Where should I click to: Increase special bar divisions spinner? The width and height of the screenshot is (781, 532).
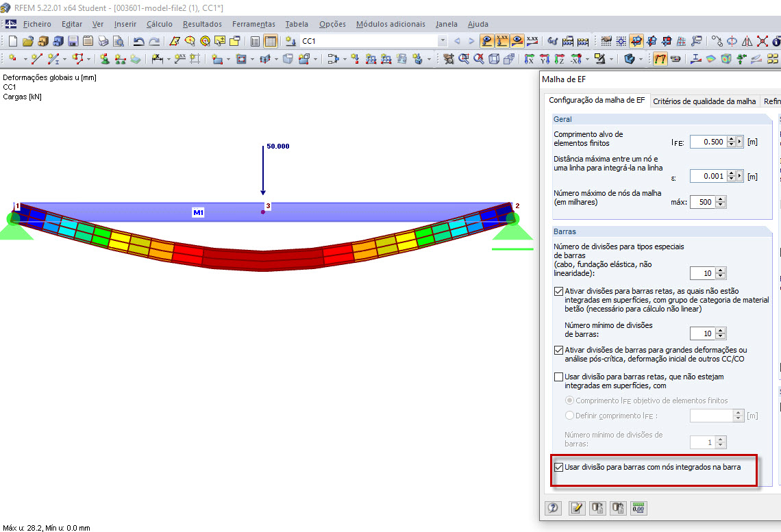[721, 270]
